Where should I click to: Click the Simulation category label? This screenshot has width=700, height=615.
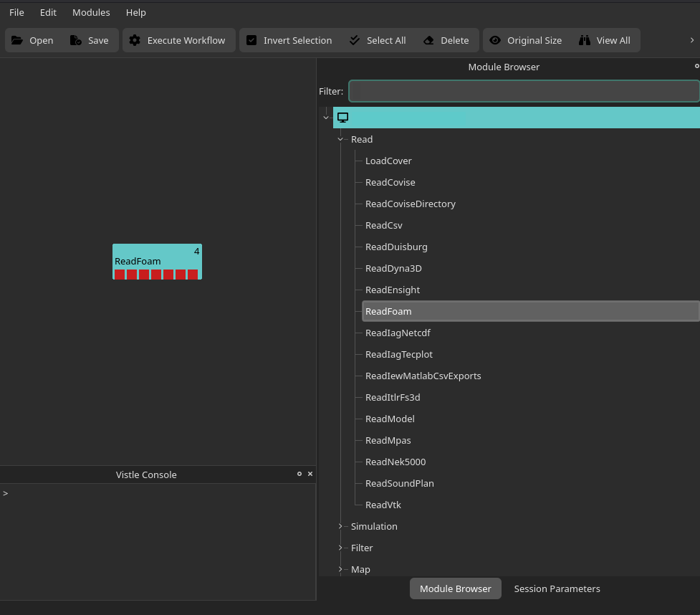(374, 526)
